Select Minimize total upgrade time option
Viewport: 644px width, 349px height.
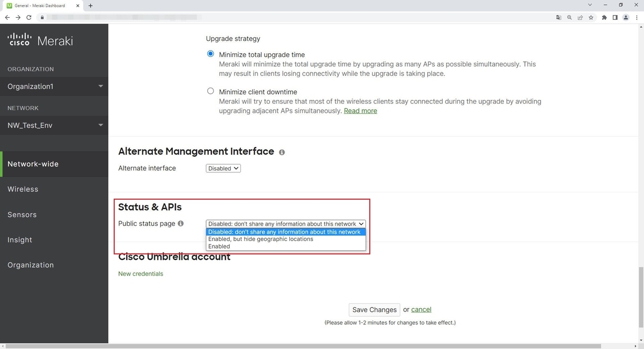pyautogui.click(x=210, y=54)
